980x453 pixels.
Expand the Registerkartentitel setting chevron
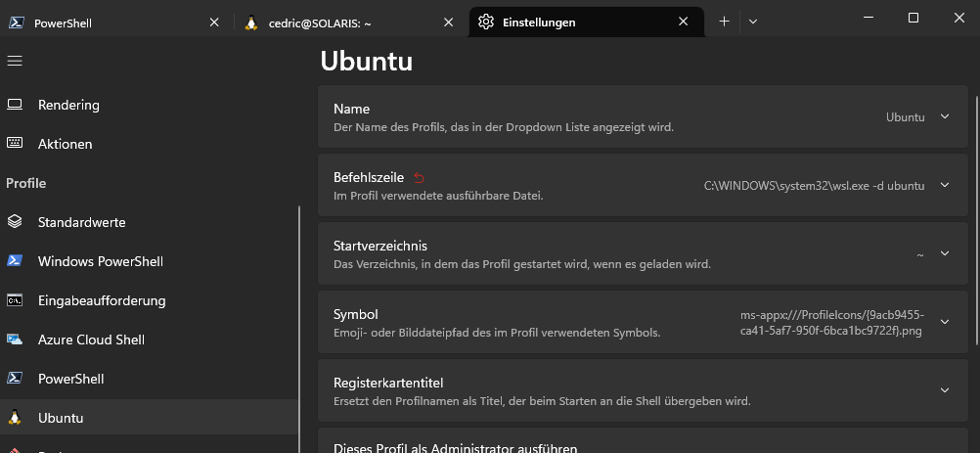pyautogui.click(x=945, y=390)
